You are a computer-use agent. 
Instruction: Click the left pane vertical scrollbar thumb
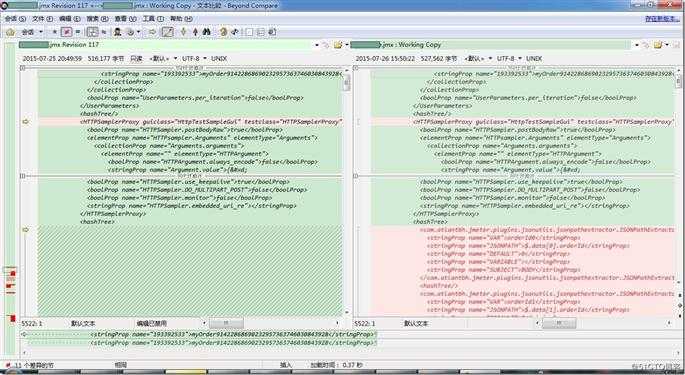coord(347,82)
